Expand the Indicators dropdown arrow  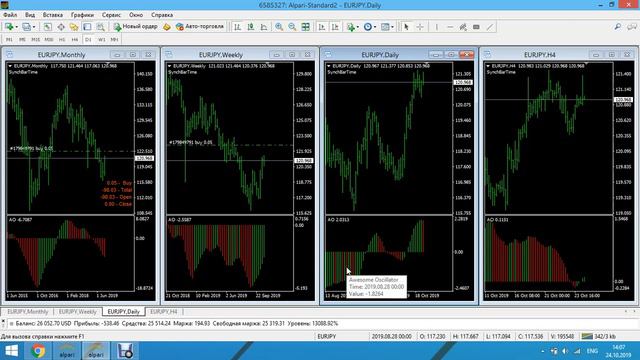[358, 27]
